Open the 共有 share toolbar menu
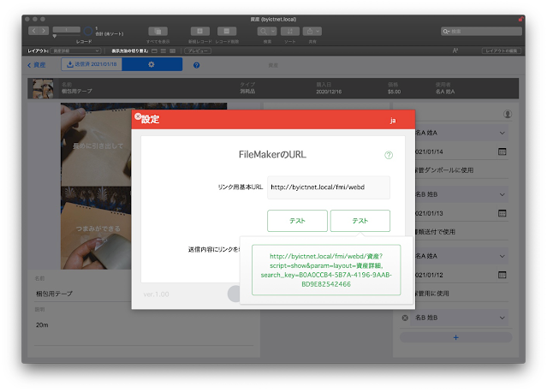 [x=312, y=32]
